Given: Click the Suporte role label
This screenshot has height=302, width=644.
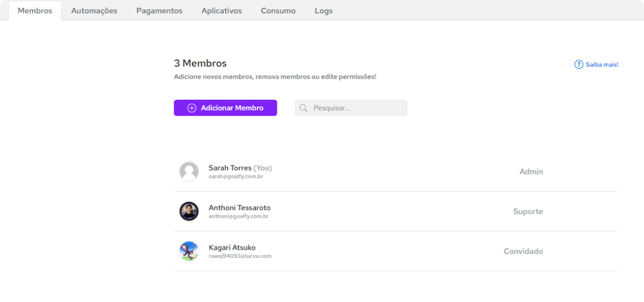Looking at the screenshot, I should tap(528, 212).
